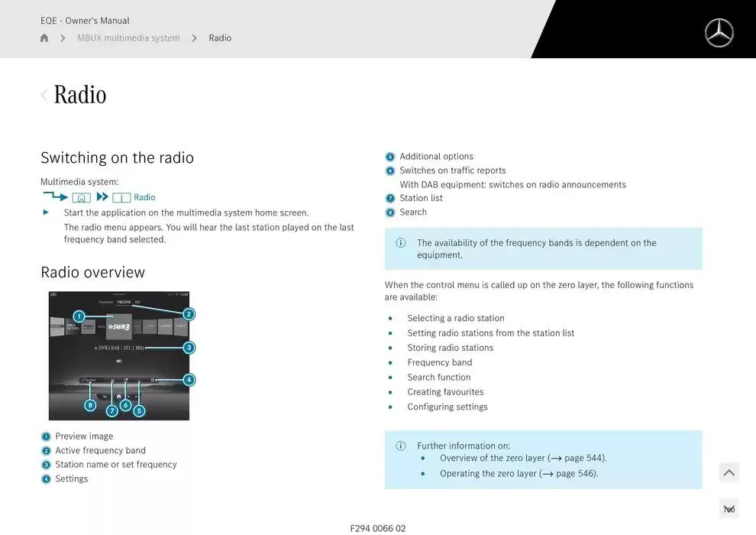
Task: Click the FM/DAB band label in the image
Action: point(123,302)
